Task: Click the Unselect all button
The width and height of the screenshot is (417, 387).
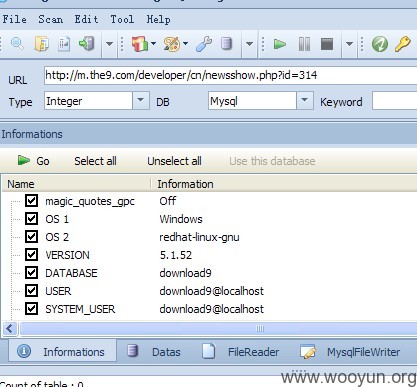Action: (174, 161)
